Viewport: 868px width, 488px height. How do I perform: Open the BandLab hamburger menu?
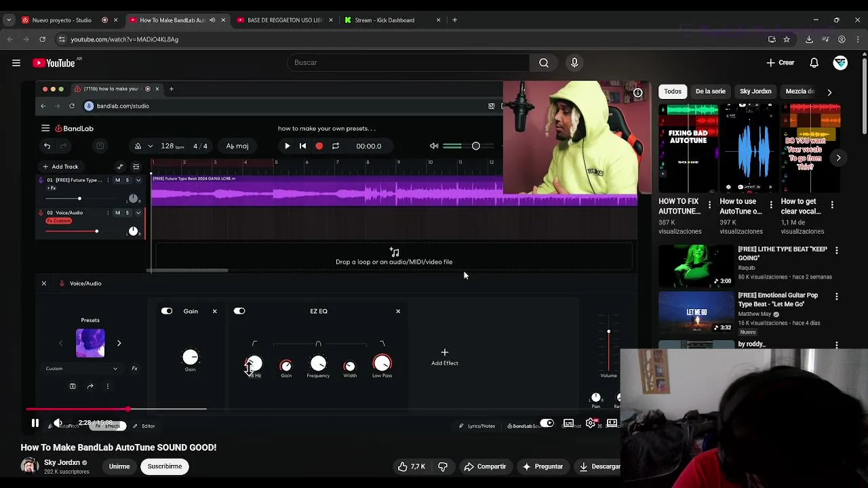[45, 128]
